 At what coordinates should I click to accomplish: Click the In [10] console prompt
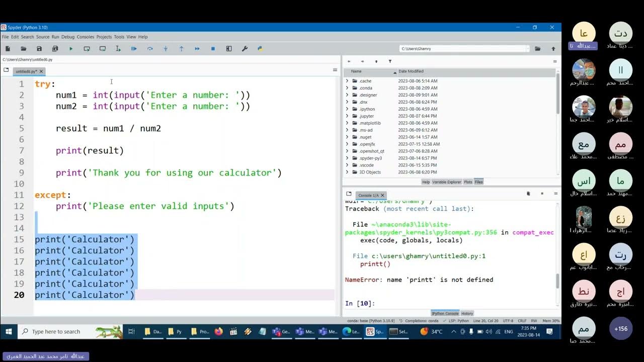[x=360, y=303]
